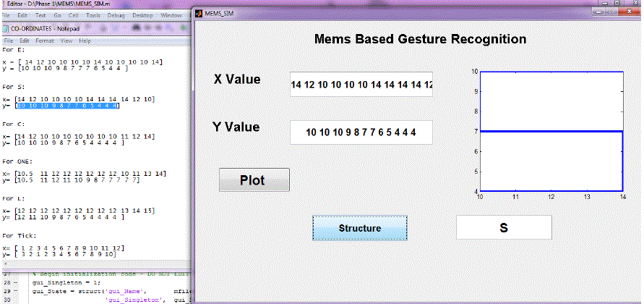Click the Structure button
The height and width of the screenshot is (304, 644).
point(359,228)
